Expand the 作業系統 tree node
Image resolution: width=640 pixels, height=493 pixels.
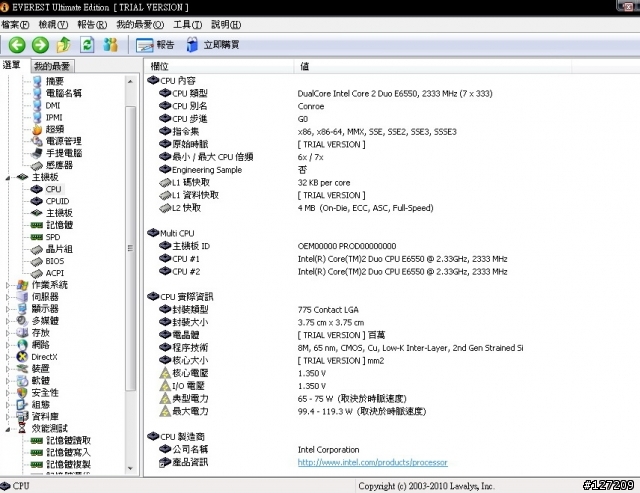pos(8,285)
